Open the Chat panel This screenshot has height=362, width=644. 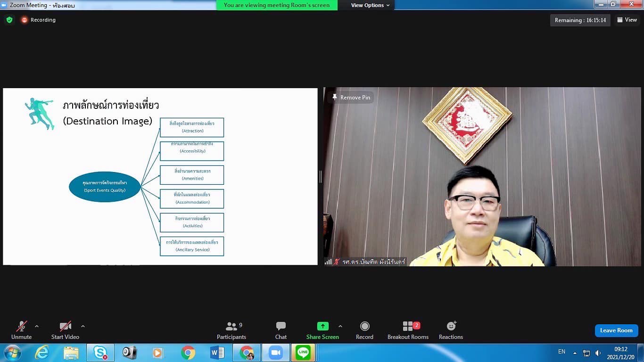tap(281, 330)
